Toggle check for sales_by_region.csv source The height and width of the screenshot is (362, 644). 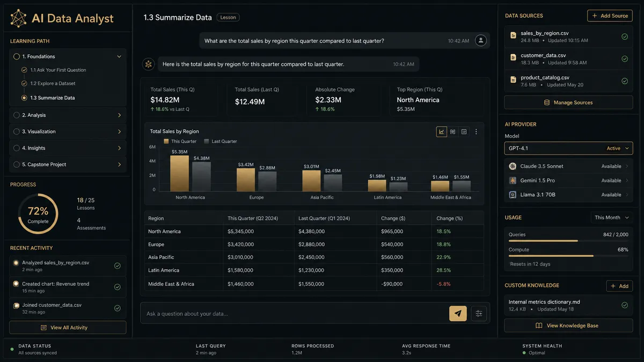[x=625, y=36]
